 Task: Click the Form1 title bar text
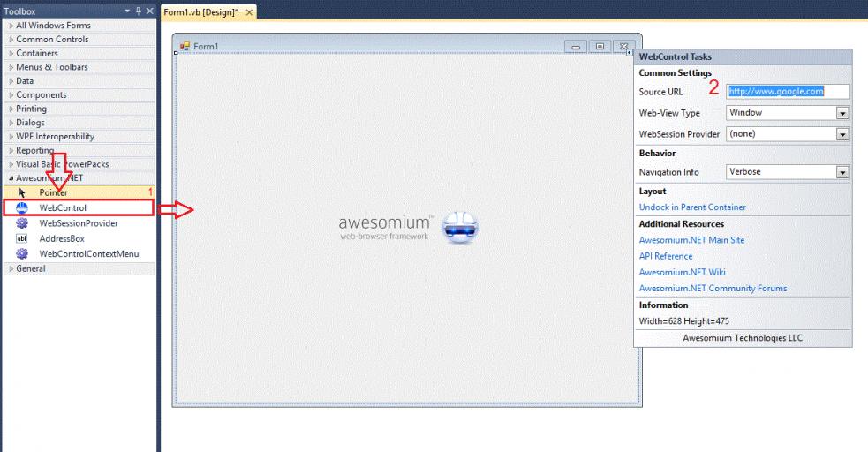[206, 47]
